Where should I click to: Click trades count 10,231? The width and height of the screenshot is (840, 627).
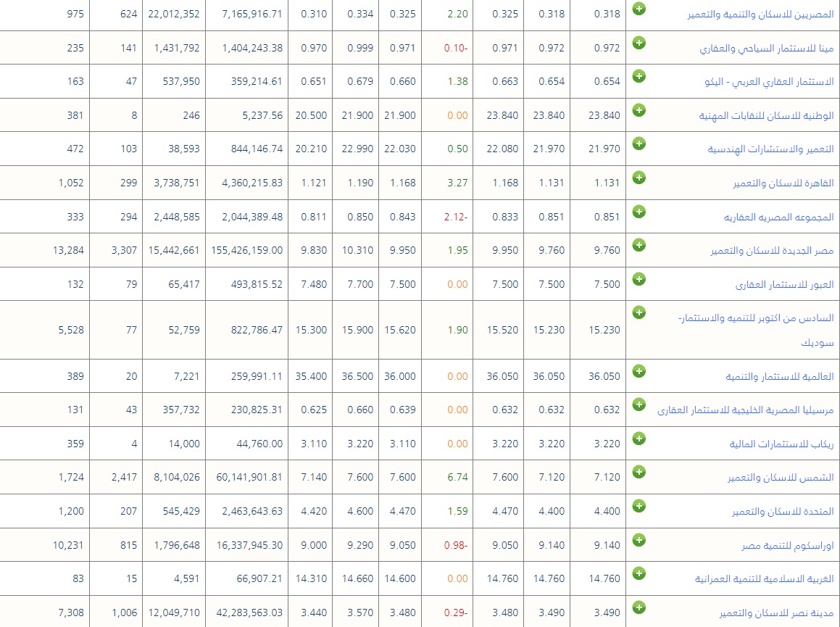coord(68,545)
